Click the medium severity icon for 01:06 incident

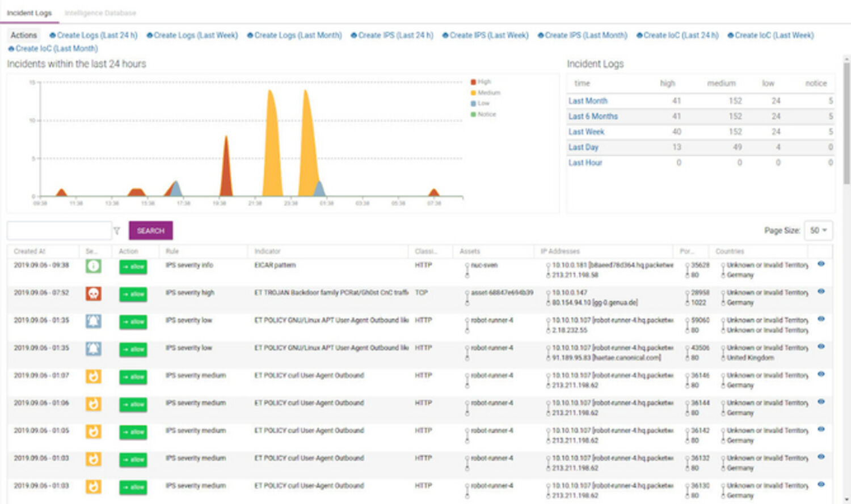(x=94, y=404)
